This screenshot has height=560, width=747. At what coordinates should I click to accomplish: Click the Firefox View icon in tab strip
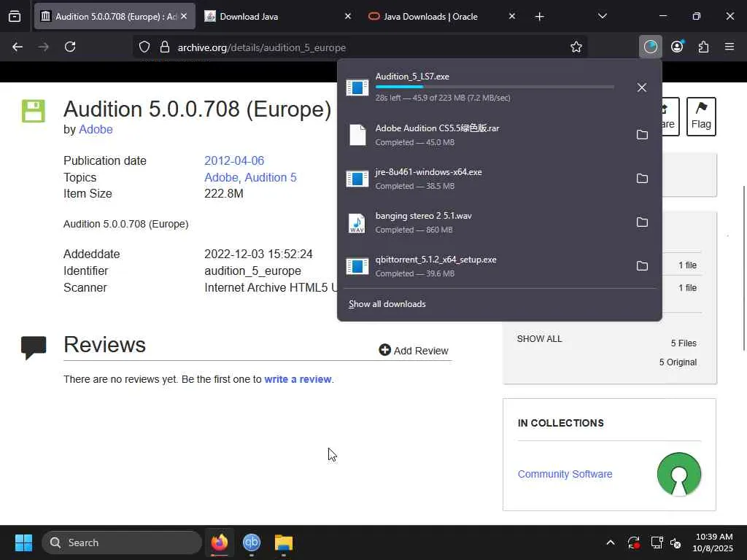15,17
